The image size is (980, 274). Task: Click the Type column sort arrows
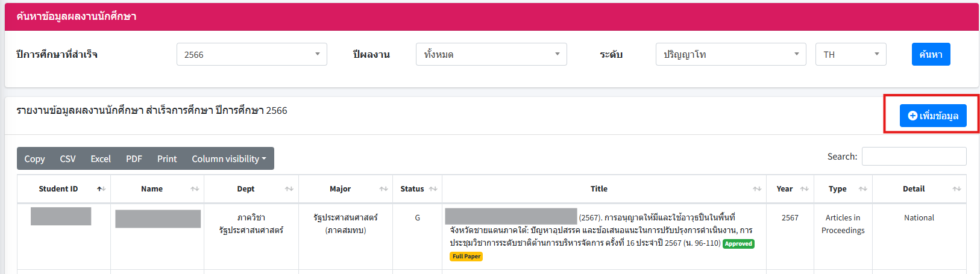pyautogui.click(x=862, y=189)
